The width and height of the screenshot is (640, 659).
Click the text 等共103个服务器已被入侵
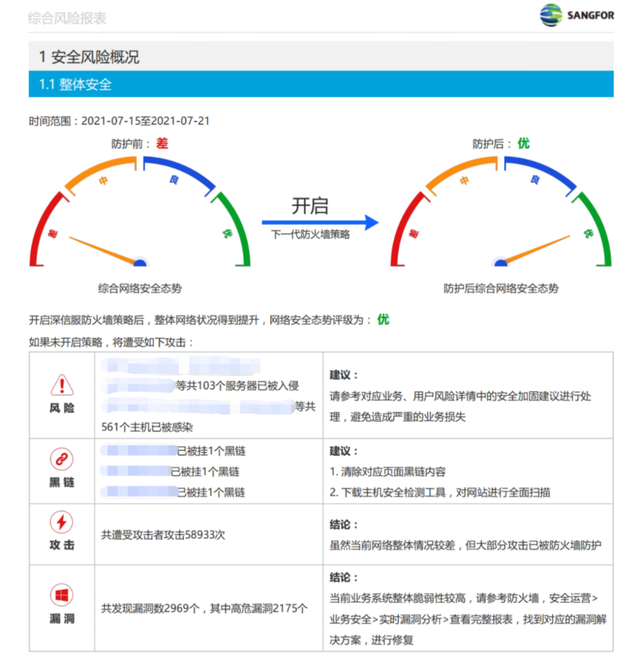[237, 386]
